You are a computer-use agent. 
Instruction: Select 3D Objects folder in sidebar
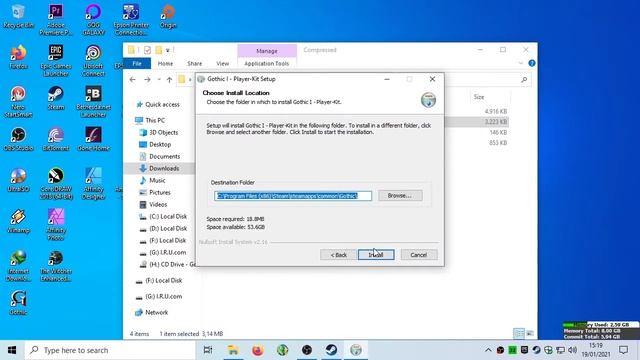coord(159,132)
